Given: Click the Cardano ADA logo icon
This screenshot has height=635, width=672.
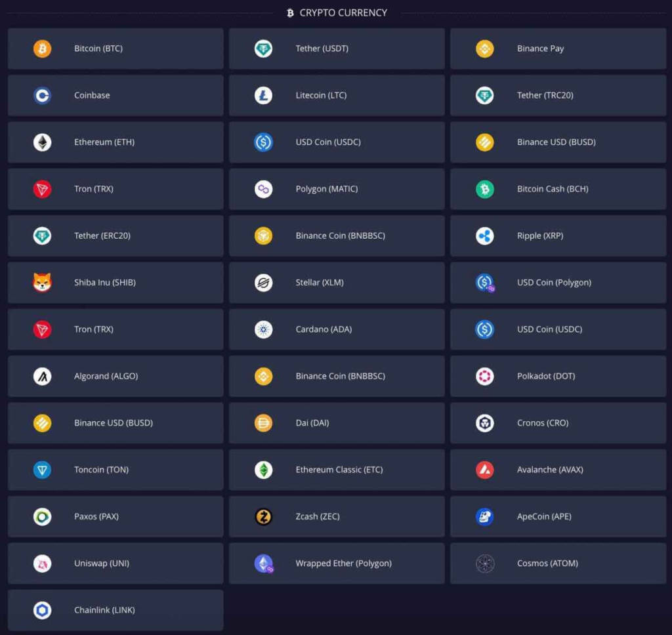Looking at the screenshot, I should point(263,329).
